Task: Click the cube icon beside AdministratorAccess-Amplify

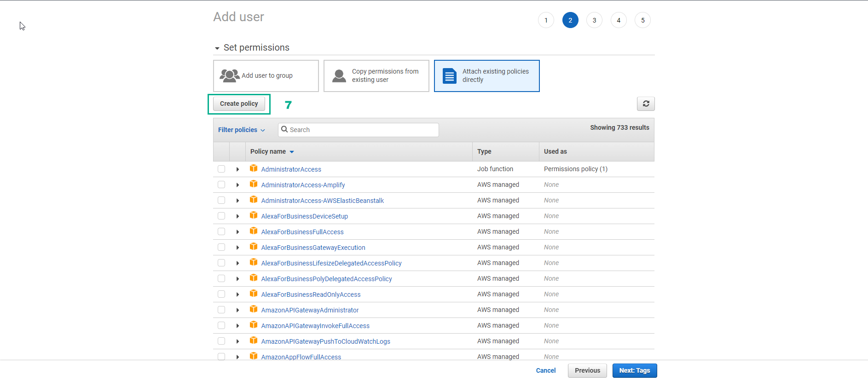Action: click(x=254, y=184)
